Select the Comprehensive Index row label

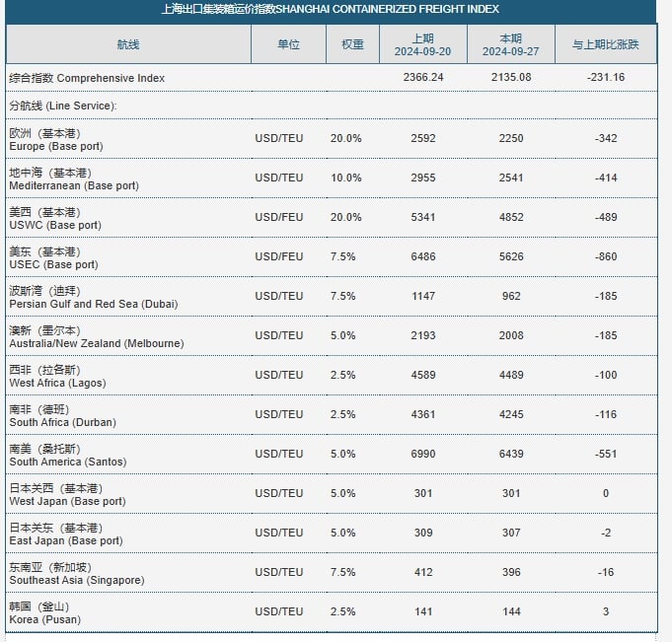(87, 78)
